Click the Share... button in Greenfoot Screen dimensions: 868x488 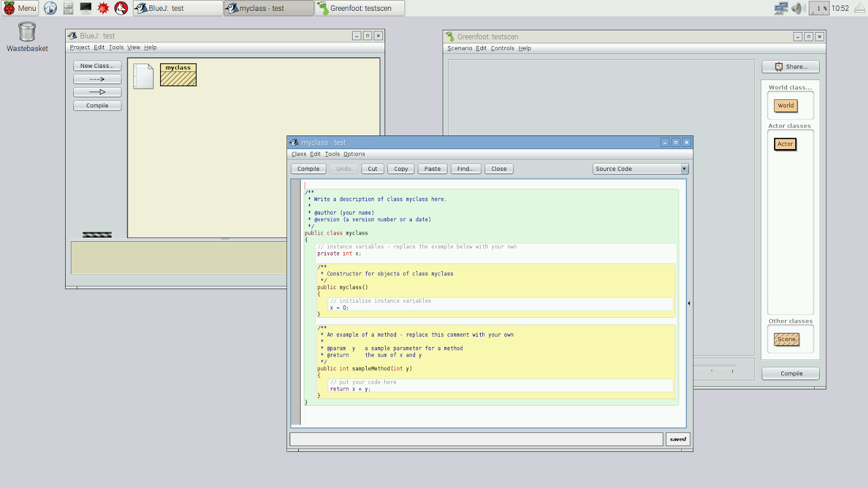pos(790,67)
